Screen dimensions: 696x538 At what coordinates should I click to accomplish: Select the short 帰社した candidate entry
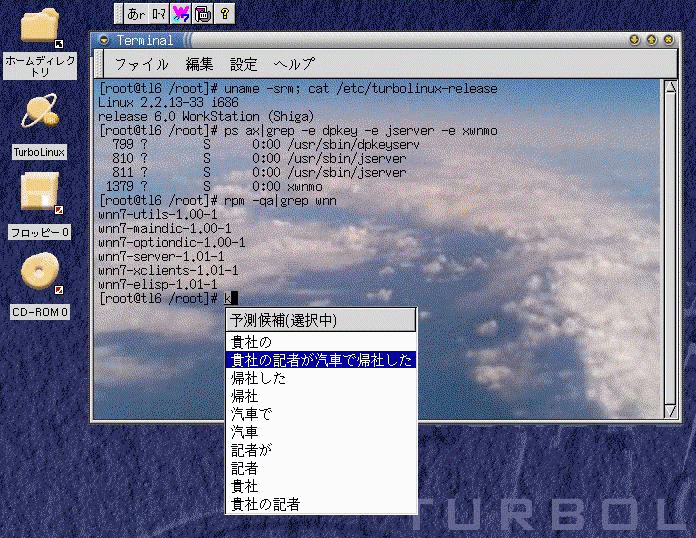[x=258, y=378]
